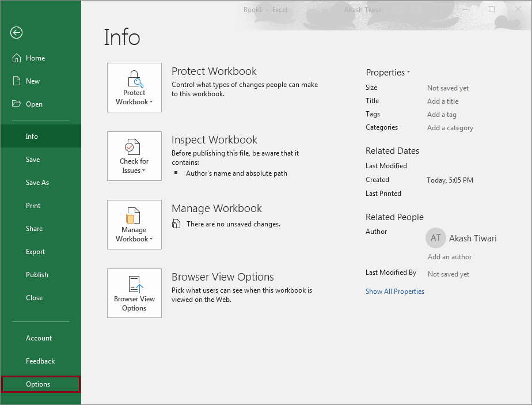Viewport: 532px width, 405px height.
Task: Select Open in the sidebar
Action: pos(41,104)
